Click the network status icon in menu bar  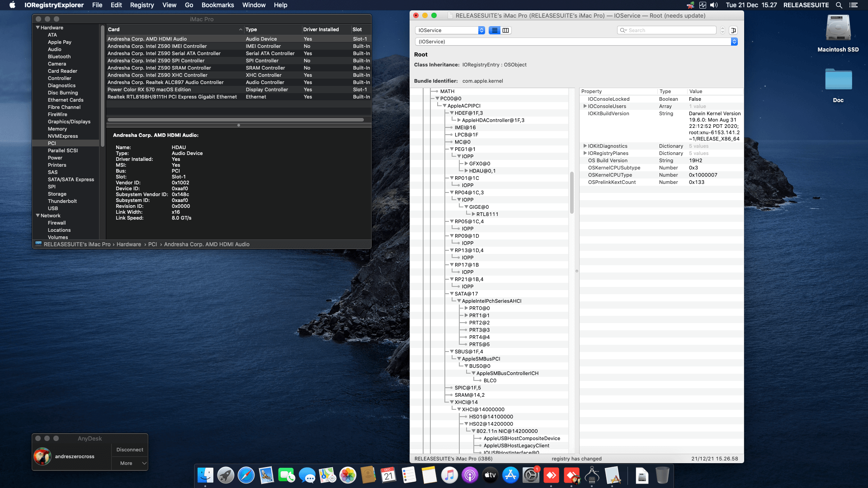pyautogui.click(x=690, y=5)
